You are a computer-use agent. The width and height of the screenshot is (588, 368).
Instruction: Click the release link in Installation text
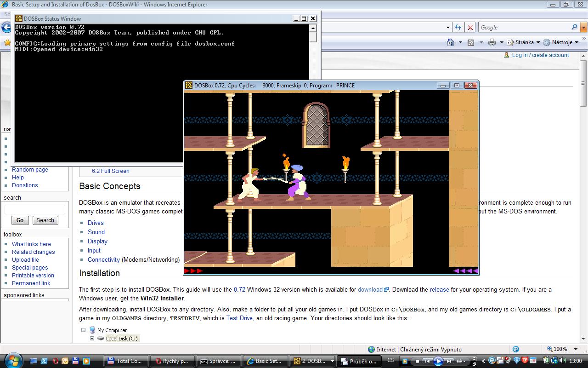click(x=439, y=290)
